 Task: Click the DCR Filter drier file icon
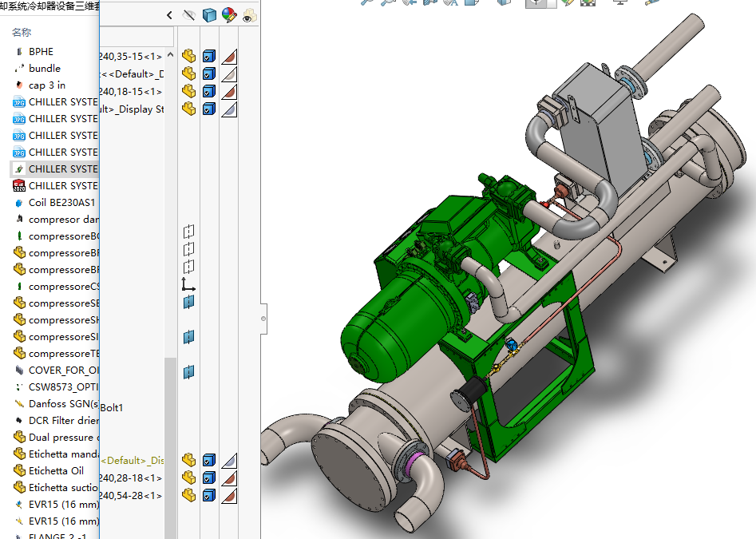pyautogui.click(x=19, y=420)
